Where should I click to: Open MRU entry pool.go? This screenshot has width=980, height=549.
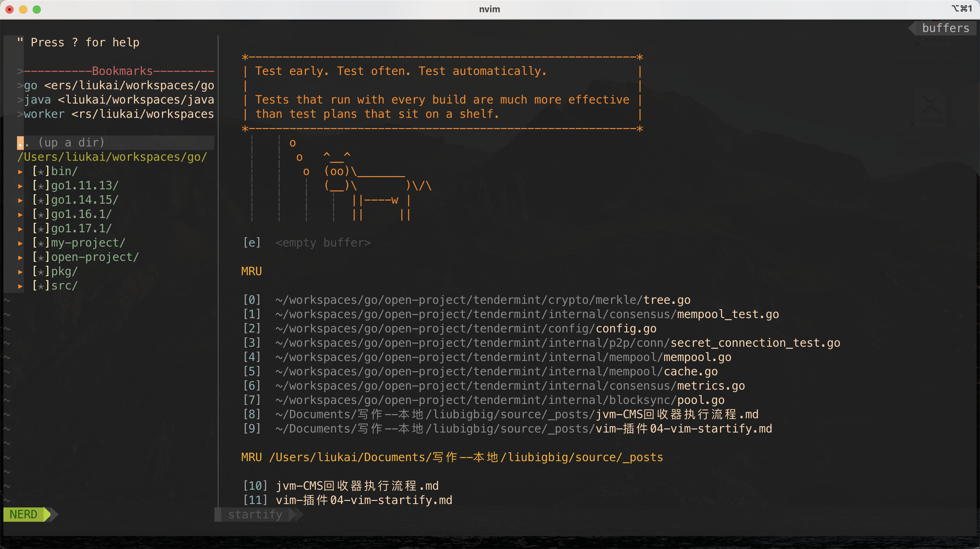tap(484, 400)
